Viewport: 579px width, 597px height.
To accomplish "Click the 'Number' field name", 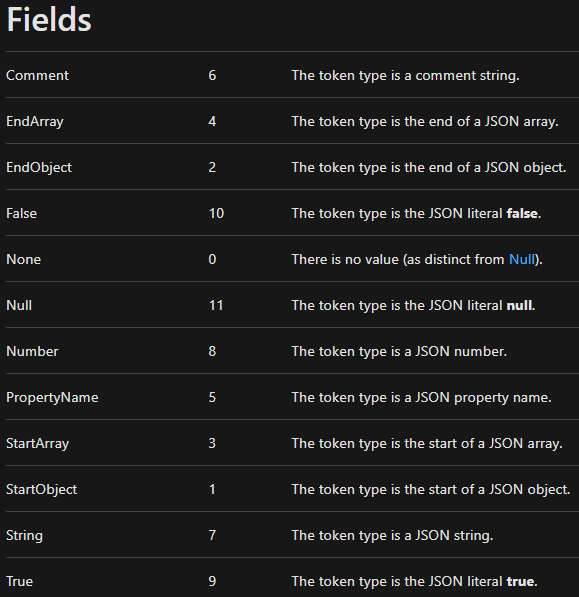I will coord(32,351).
